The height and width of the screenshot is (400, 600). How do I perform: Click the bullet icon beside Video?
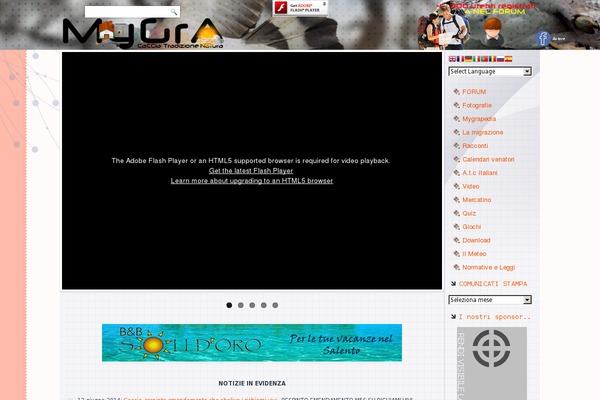(457, 186)
